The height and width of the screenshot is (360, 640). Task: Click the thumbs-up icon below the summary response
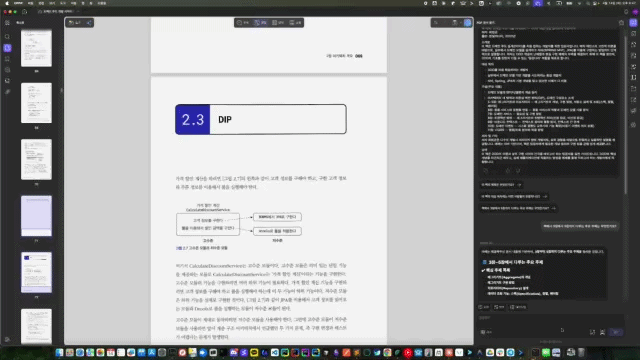click(x=508, y=171)
